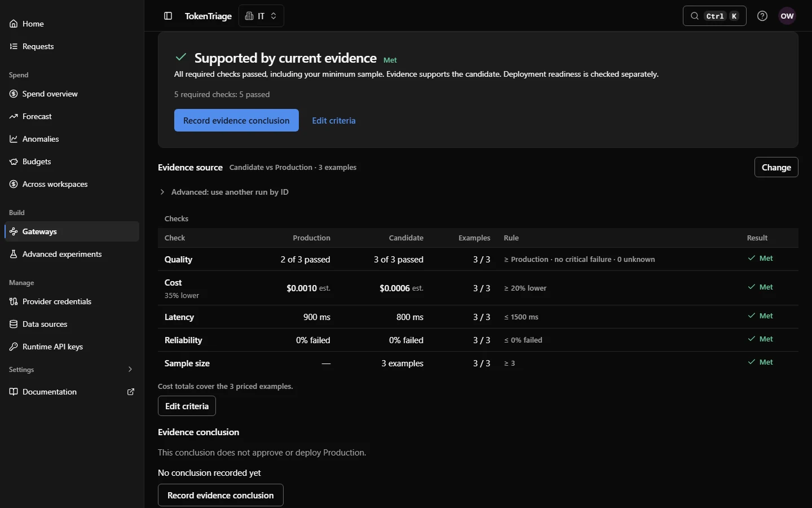Viewport: 812px width, 508px height.
Task: Click the Gateways icon
Action: tap(14, 231)
